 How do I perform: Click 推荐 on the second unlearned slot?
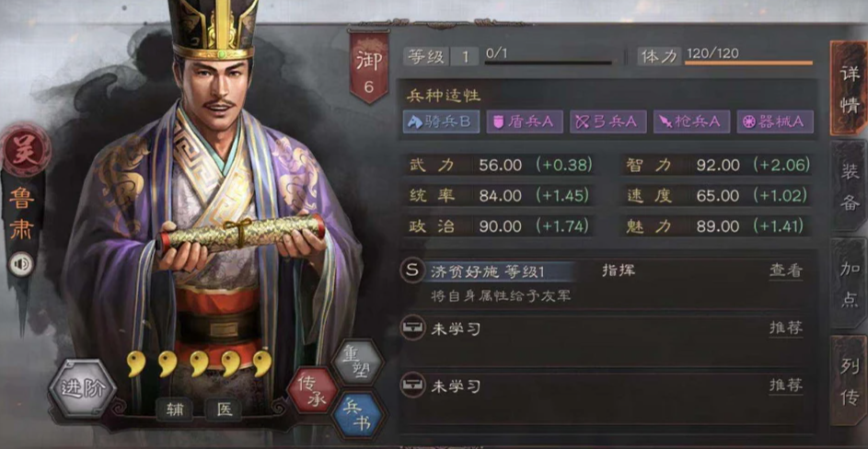[786, 386]
